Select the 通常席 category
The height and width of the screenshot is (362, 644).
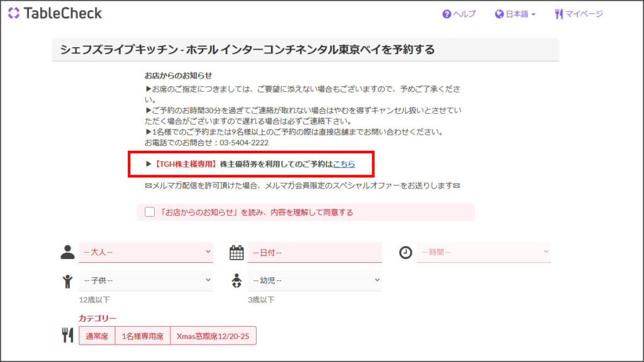97,336
